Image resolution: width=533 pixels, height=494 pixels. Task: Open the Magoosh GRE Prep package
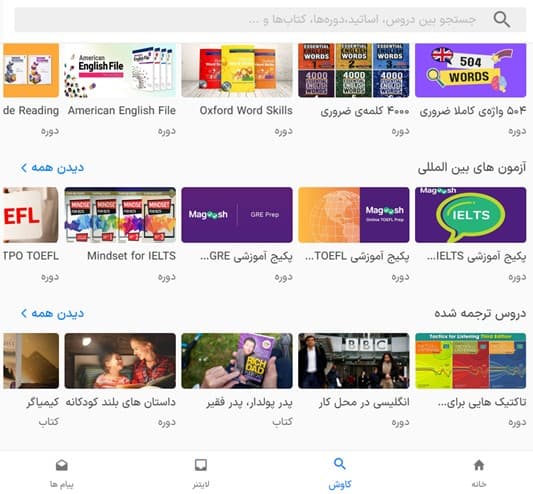coord(237,215)
